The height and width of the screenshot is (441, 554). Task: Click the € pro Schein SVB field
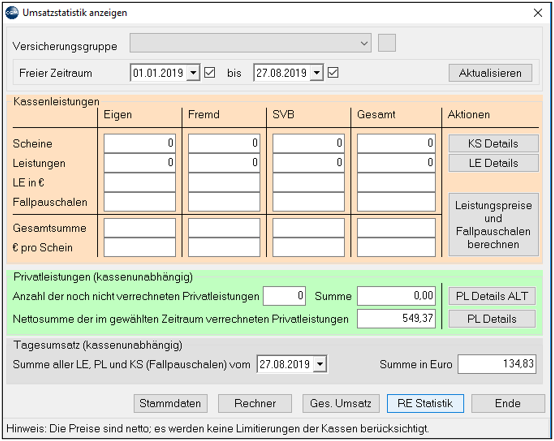point(308,247)
